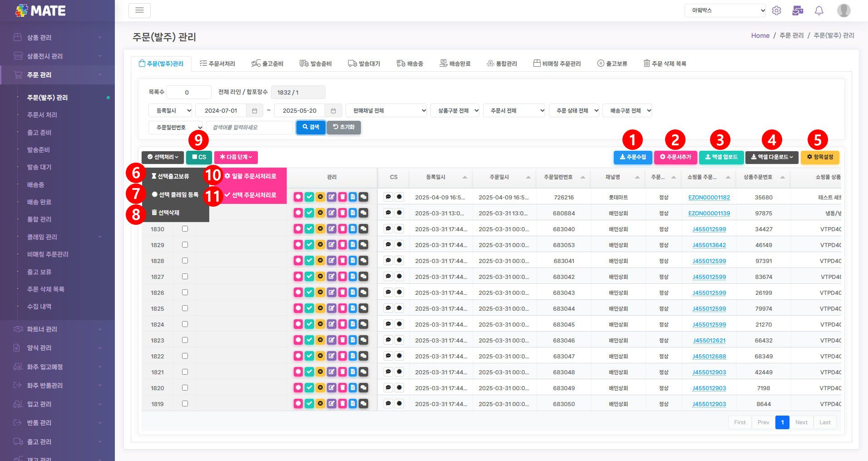Open the 상품구분 전체 dropdown
The image size is (868, 461).
click(455, 110)
